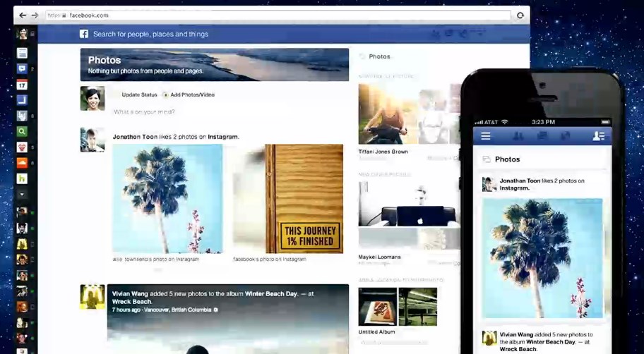The image size is (644, 354).
Task: Open the friends list icon on the phone header
Action: pyautogui.click(x=598, y=136)
